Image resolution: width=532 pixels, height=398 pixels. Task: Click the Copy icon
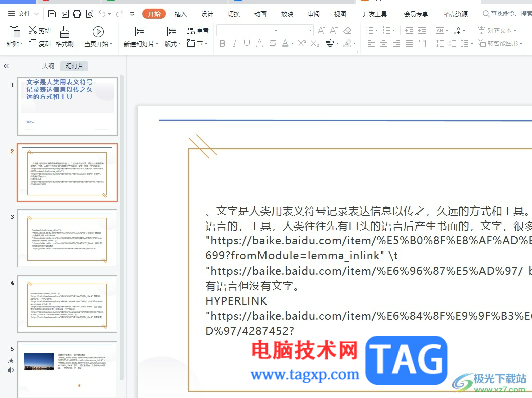[32, 43]
